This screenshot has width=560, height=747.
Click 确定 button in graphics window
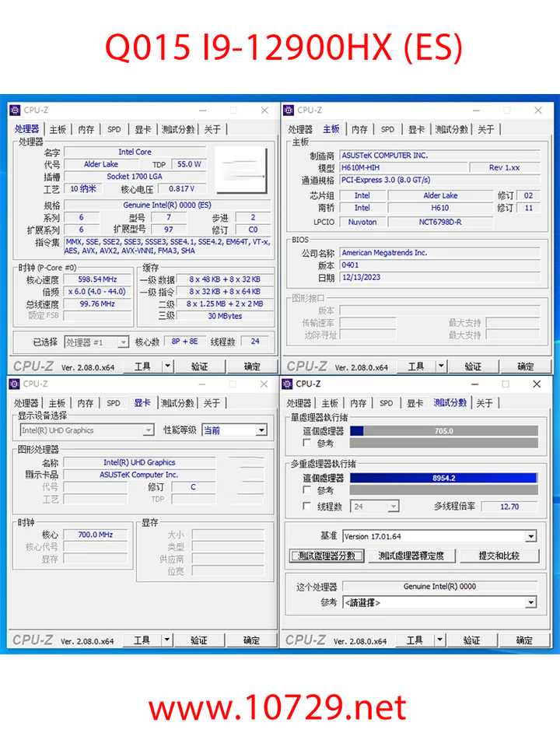(251, 640)
